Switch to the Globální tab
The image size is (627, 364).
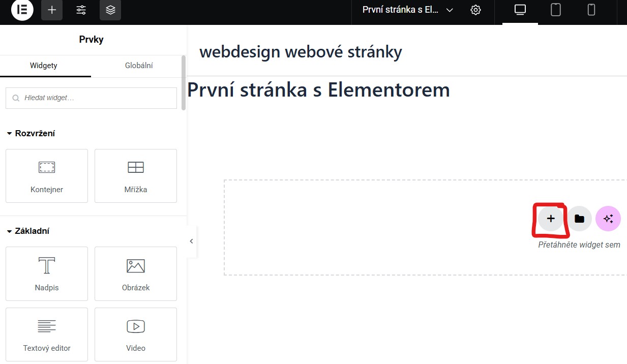[x=139, y=66]
